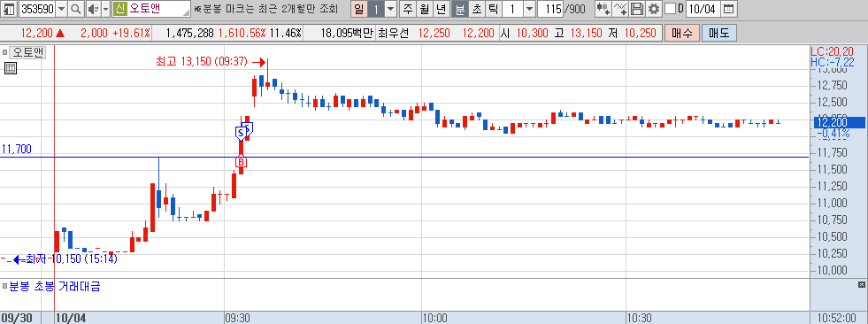Expand the dropdown next to the speaker icon
868x324 pixels.
pos(105,9)
